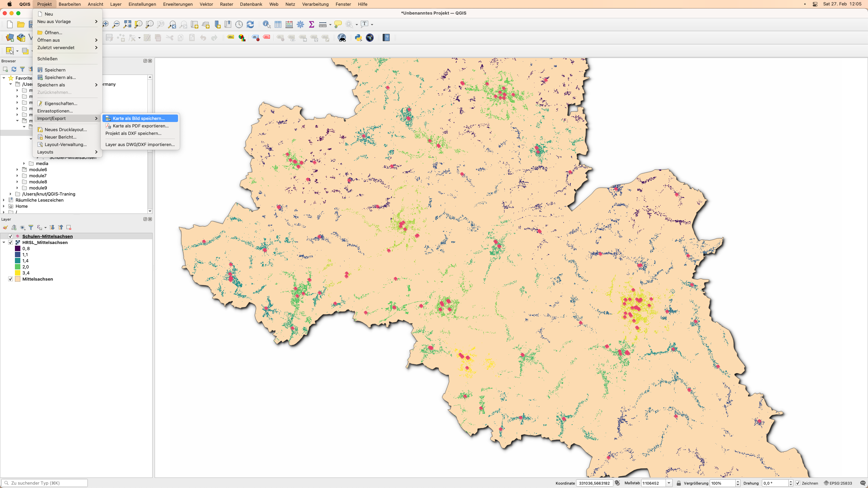Open the Raster menu in menu bar
The height and width of the screenshot is (488, 868).
click(226, 4)
